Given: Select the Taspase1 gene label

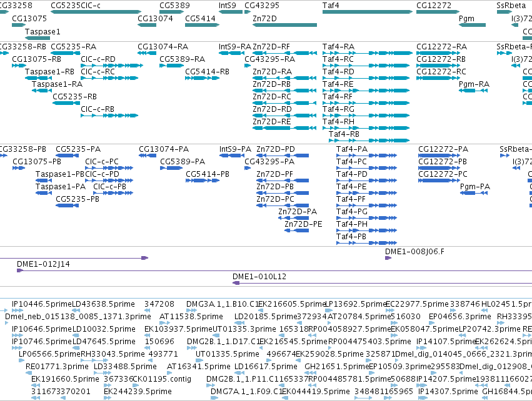Looking at the screenshot, I should pos(43,31).
